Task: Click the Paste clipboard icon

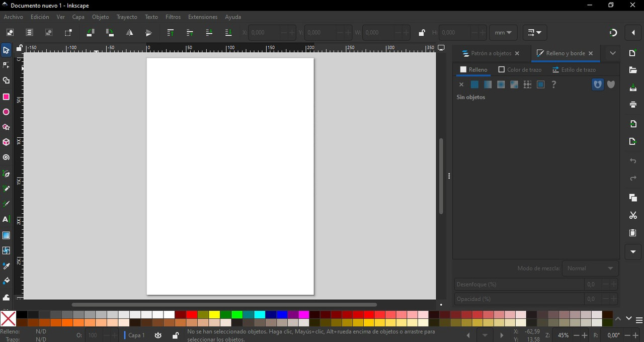Action: pyautogui.click(x=633, y=233)
